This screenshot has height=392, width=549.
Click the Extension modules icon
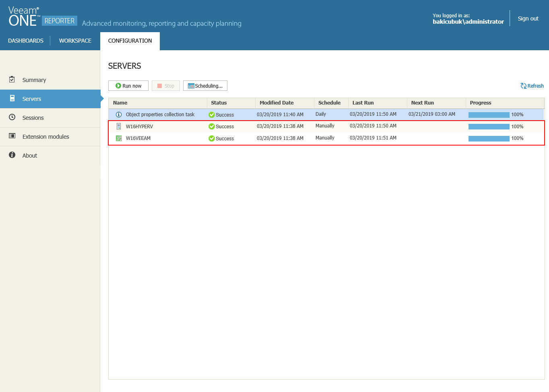[x=12, y=136]
